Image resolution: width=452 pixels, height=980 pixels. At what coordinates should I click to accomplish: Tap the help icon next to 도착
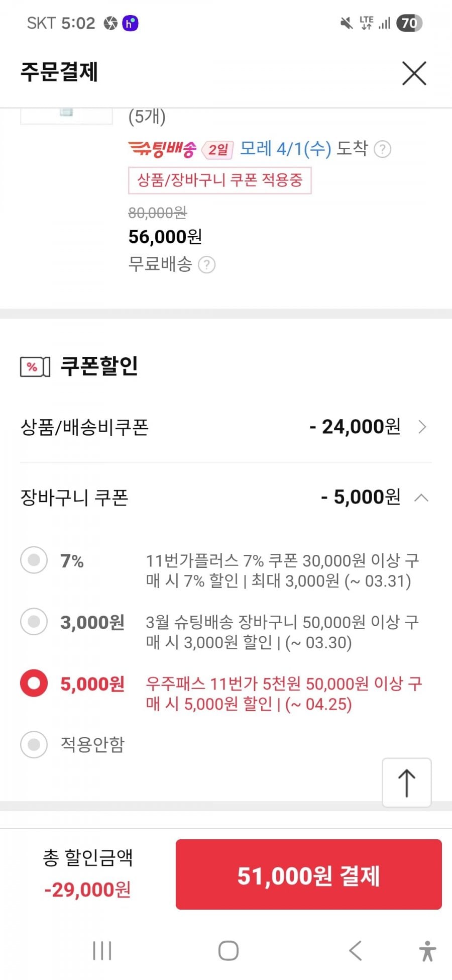383,149
